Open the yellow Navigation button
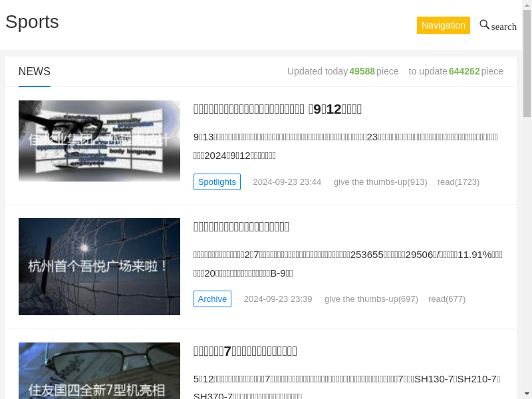Image resolution: width=532 pixels, height=399 pixels. pos(443,25)
